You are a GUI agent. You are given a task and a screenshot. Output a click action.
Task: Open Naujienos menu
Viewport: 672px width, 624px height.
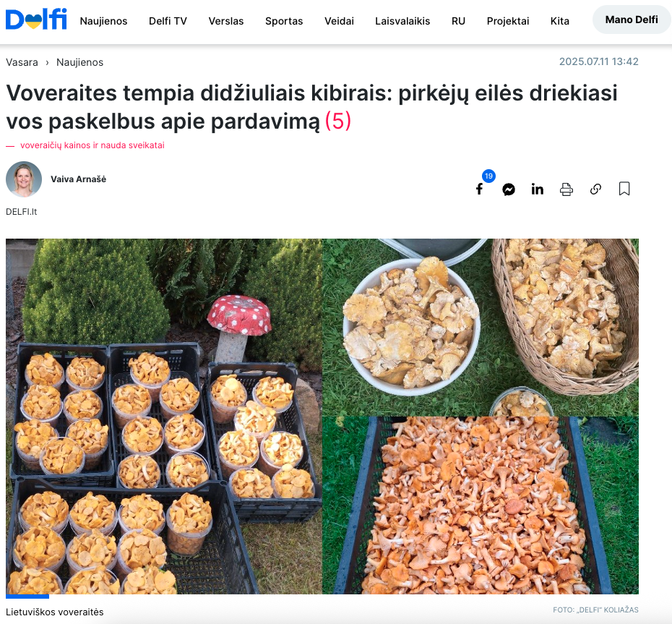coord(103,21)
